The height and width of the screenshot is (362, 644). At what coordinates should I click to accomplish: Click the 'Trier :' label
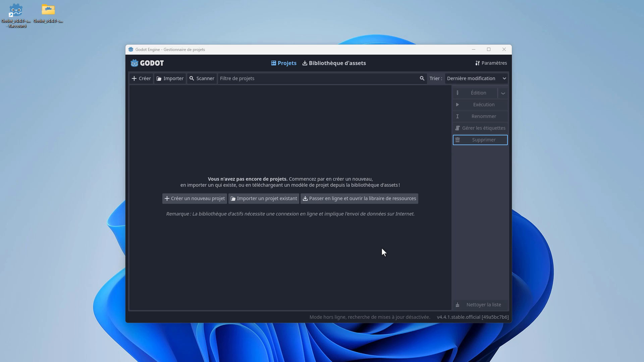(x=436, y=78)
